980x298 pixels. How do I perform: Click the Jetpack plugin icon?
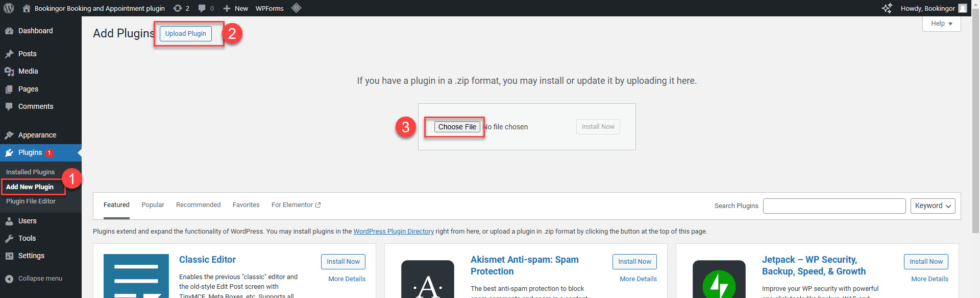tap(719, 279)
